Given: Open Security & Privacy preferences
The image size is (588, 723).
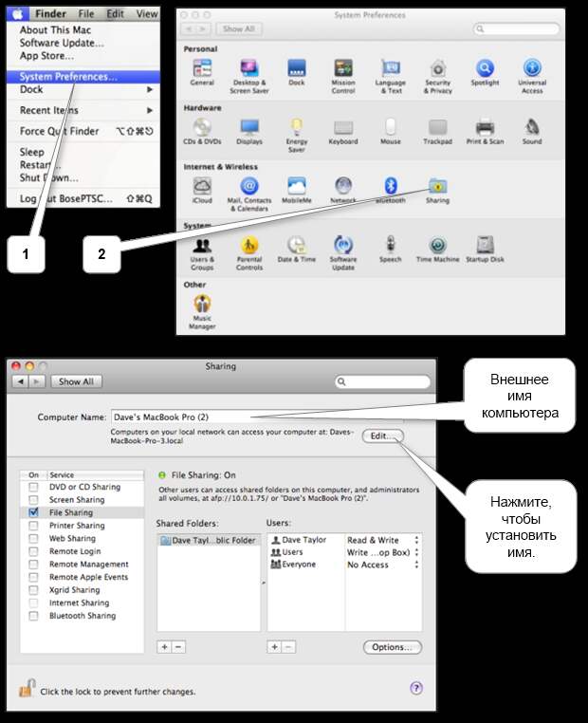Looking at the screenshot, I should (x=438, y=68).
